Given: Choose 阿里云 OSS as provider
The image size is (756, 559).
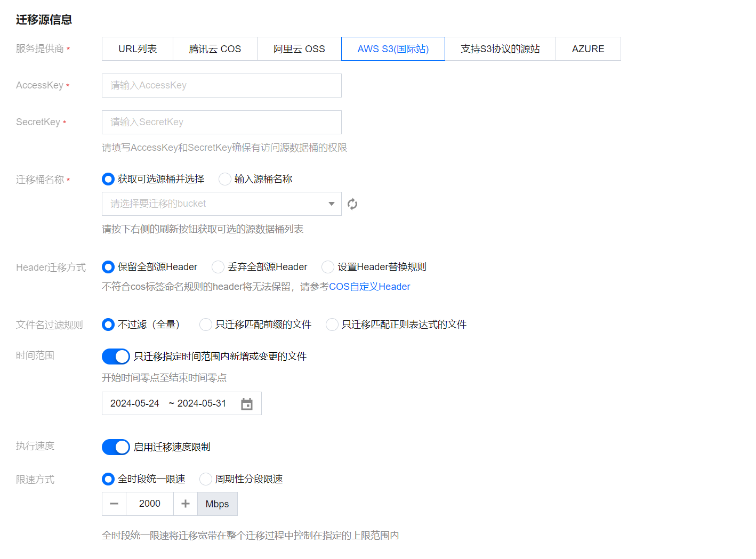Looking at the screenshot, I should pyautogui.click(x=299, y=49).
